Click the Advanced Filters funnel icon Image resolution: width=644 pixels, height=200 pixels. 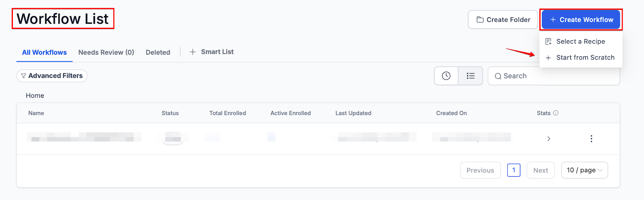coord(24,76)
